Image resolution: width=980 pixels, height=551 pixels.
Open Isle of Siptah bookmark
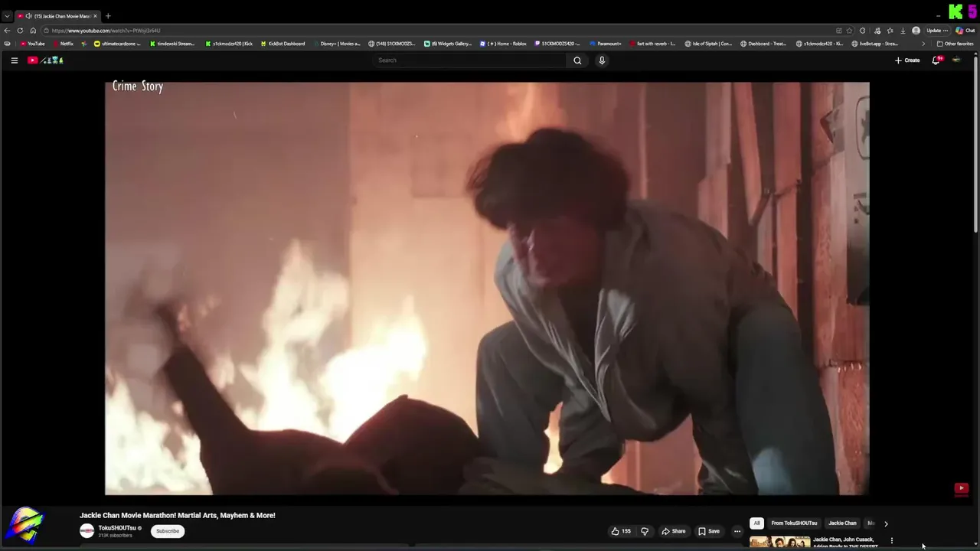[708, 44]
